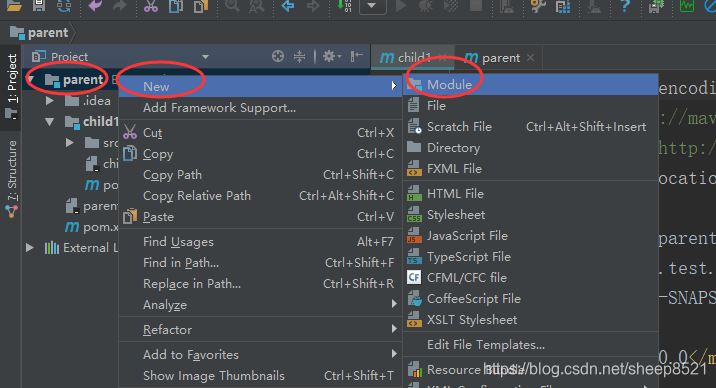Screen dimensions: 716x388
Task: Choose Add Framework Support... menu entry
Action: click(x=260, y=108)
